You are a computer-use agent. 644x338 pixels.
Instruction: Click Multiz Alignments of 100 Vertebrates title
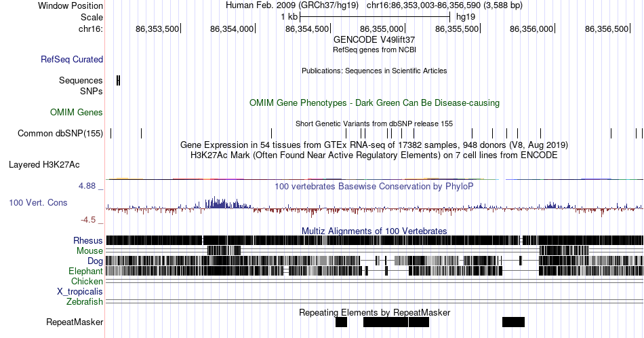(374, 231)
